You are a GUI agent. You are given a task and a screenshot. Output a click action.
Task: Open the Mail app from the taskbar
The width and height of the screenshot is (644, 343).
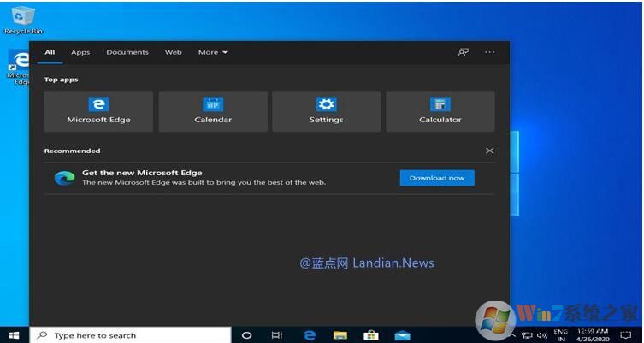pyautogui.click(x=402, y=335)
